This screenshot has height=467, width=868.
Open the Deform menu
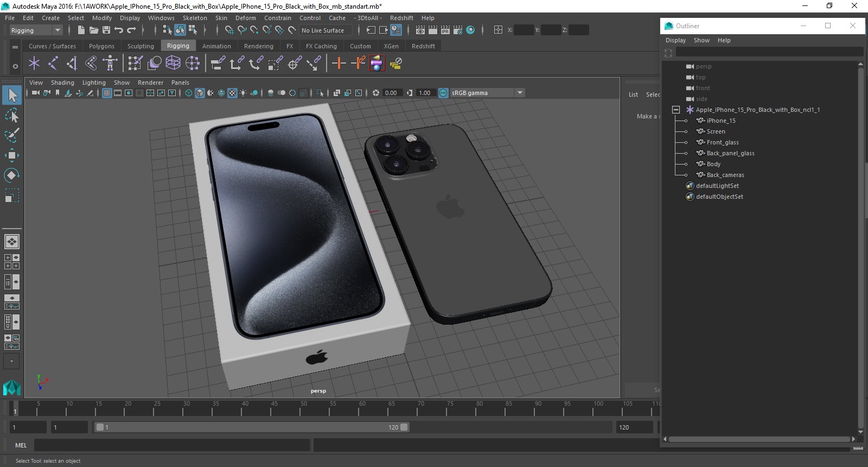245,18
